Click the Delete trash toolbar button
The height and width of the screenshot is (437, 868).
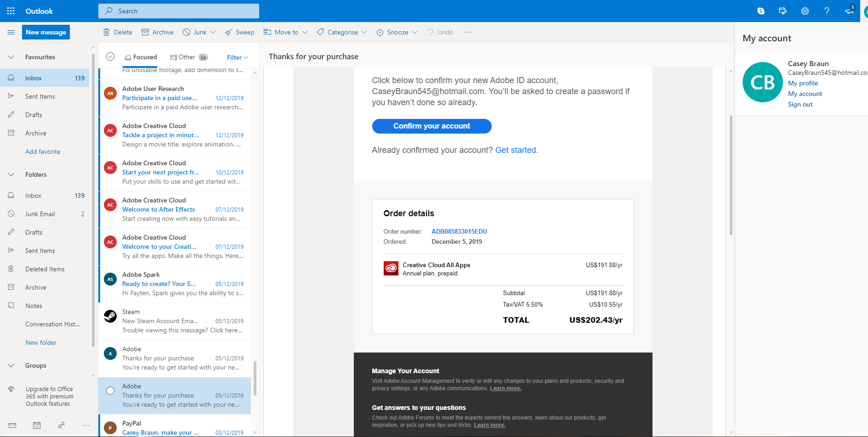coord(118,32)
